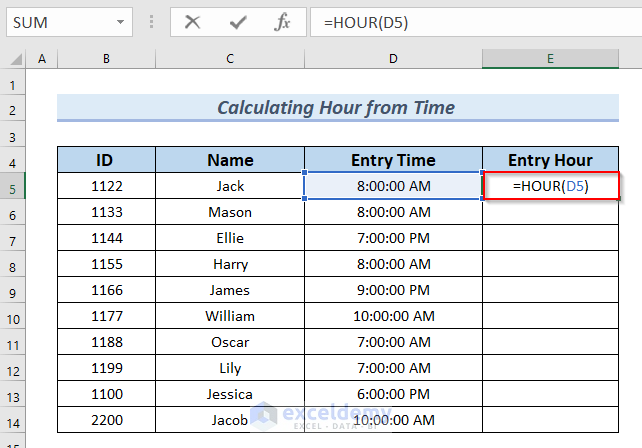Cancel the formula entry with X icon

click(193, 21)
